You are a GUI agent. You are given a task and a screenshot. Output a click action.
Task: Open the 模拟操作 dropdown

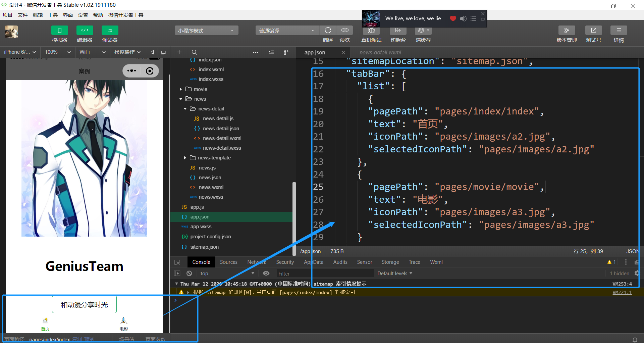coord(127,52)
